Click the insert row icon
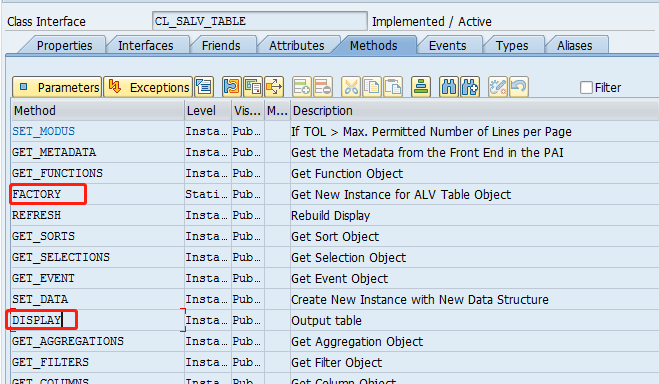Screen dimensions: 659x384 coord(302,87)
